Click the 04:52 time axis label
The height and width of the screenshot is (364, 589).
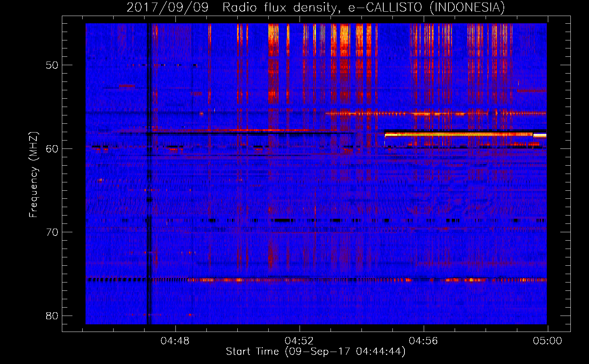tap(299, 341)
